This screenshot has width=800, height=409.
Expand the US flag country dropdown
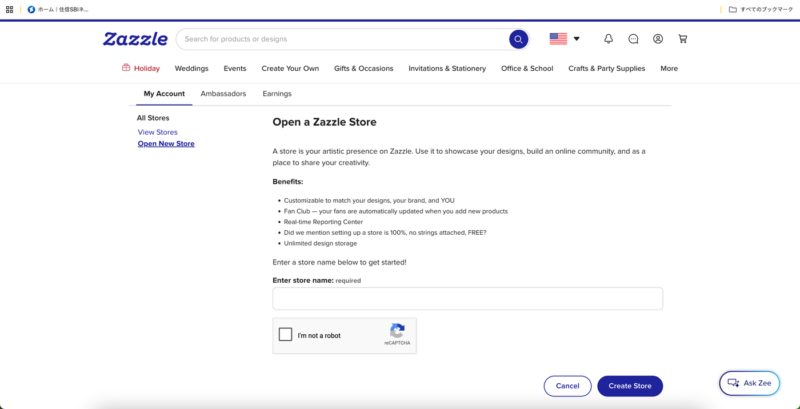coord(565,39)
